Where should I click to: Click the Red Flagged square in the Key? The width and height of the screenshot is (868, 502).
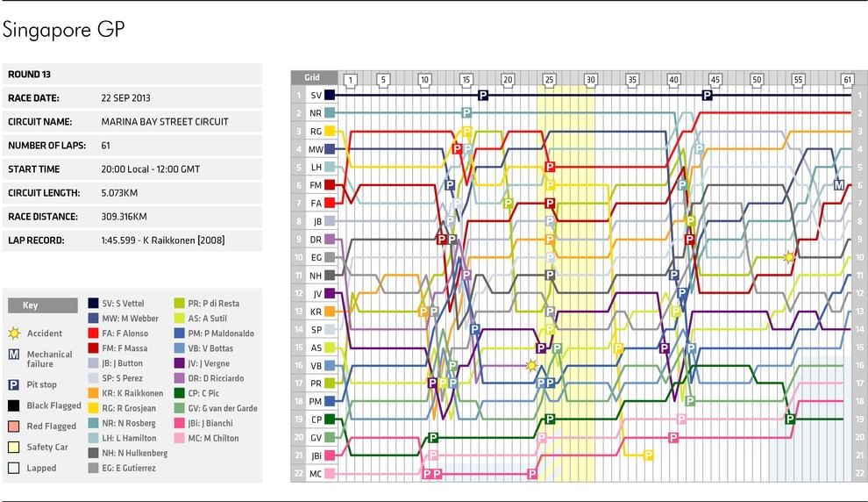point(13,427)
